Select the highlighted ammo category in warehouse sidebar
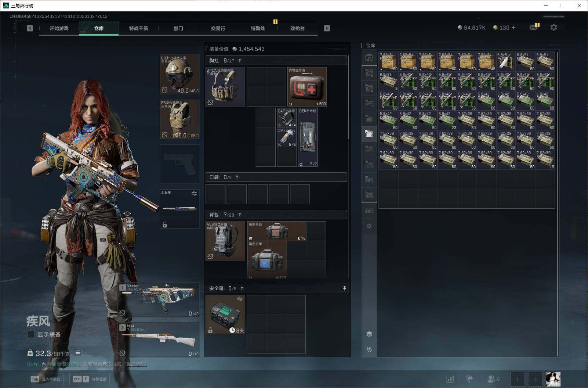The image size is (588, 388). coord(369,134)
